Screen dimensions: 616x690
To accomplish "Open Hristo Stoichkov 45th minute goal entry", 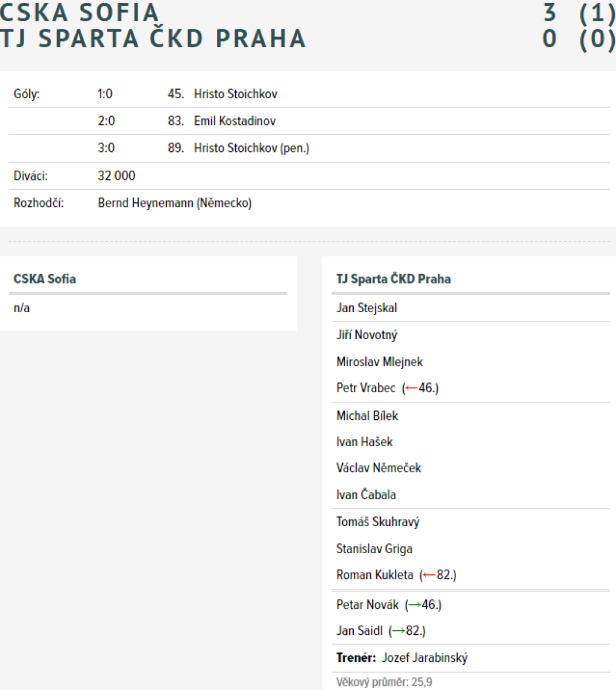I will (x=235, y=94).
